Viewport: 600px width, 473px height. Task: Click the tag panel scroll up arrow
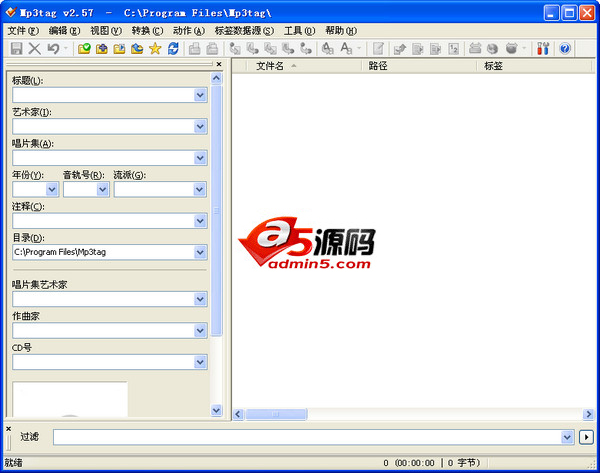pyautogui.click(x=216, y=78)
